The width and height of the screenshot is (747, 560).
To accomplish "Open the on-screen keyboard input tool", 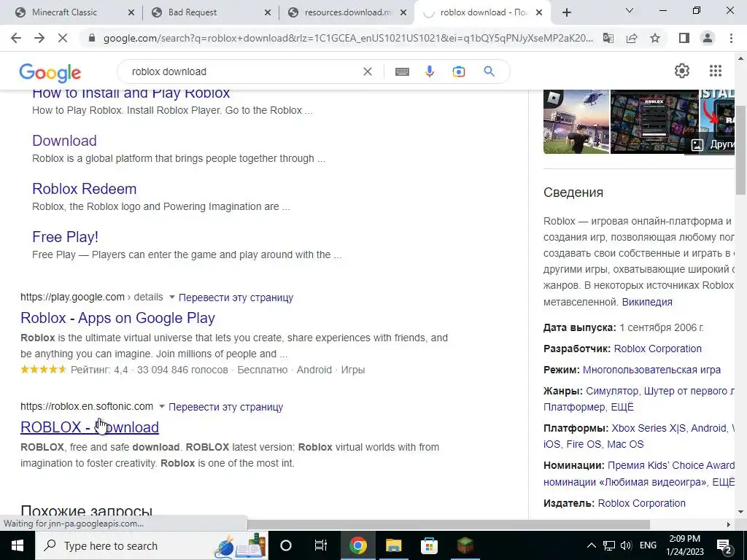I will 402,72.
